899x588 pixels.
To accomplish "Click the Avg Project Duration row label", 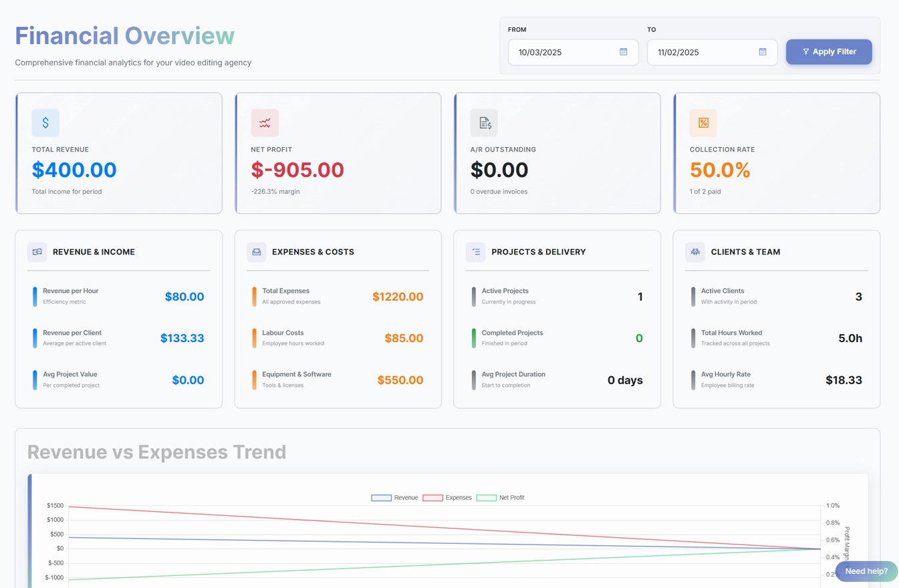I will (513, 374).
